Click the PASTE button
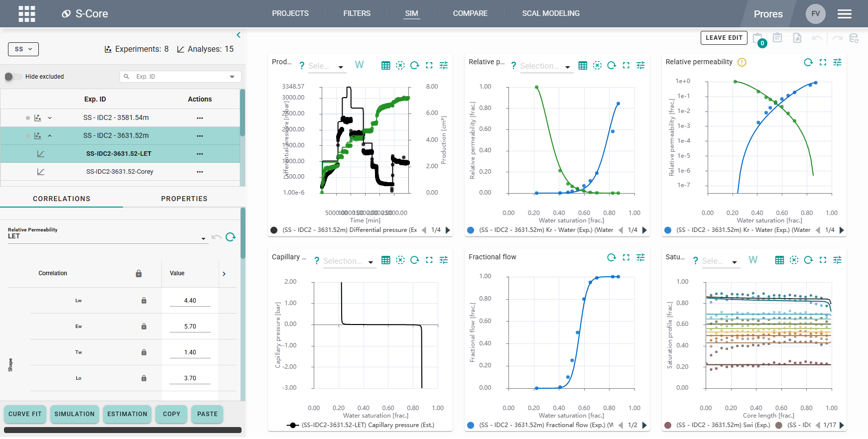Viewport: 868px width, 439px height. (208, 414)
